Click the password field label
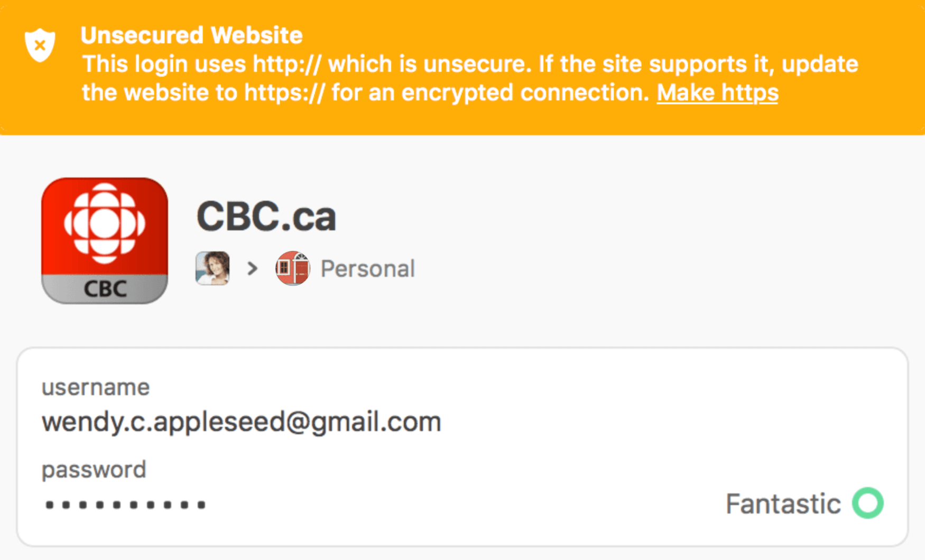925x560 pixels. point(94,470)
